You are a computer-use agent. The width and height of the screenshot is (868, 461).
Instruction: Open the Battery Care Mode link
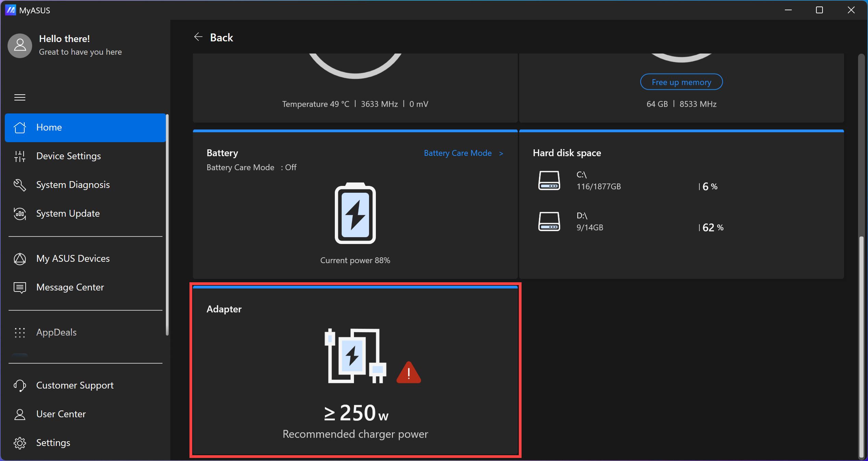coord(458,153)
